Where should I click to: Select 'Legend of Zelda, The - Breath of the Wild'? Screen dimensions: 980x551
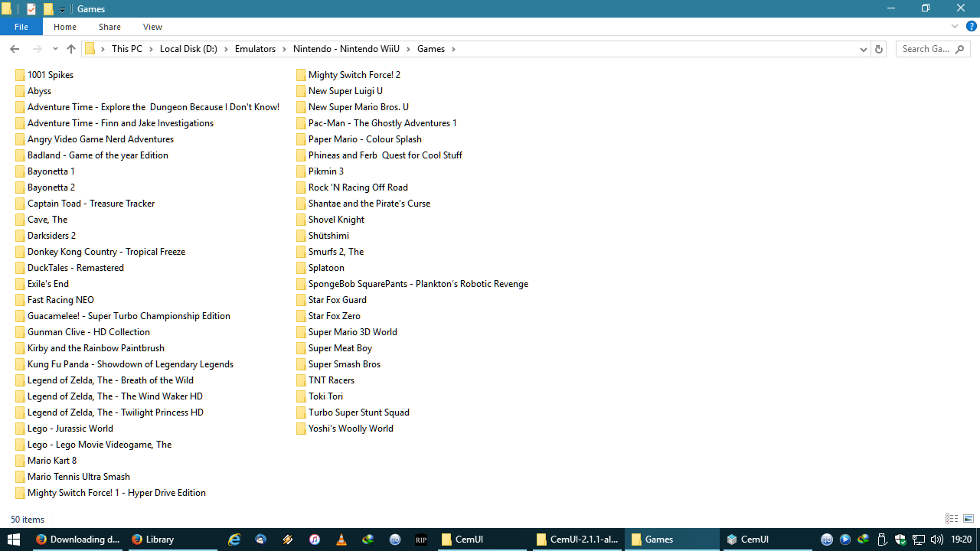pyautogui.click(x=110, y=380)
